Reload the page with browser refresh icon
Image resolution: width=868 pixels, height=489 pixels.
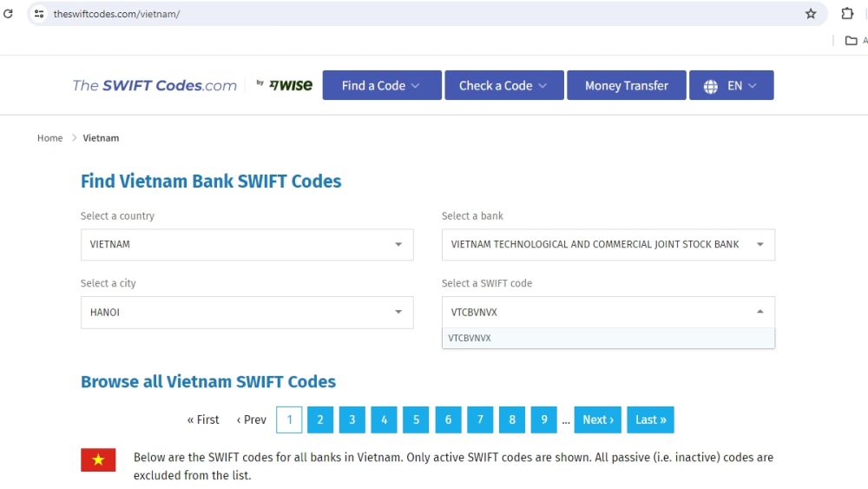[x=9, y=14]
